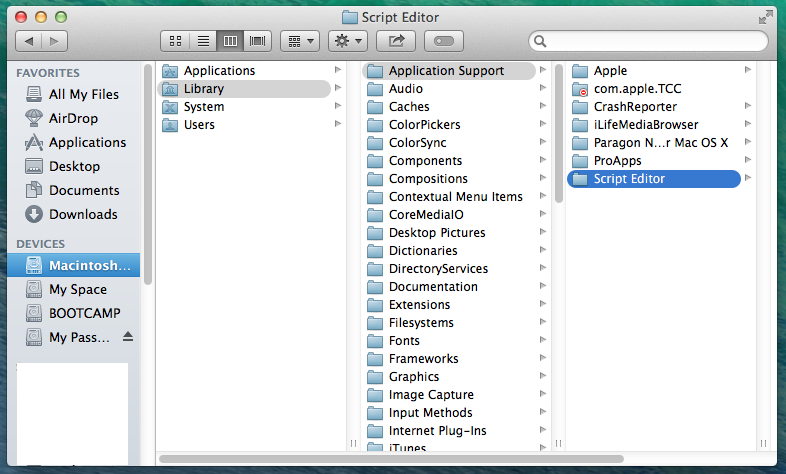Select the Applications folder in first column
Screen dimensions: 786x474
(244, 71)
